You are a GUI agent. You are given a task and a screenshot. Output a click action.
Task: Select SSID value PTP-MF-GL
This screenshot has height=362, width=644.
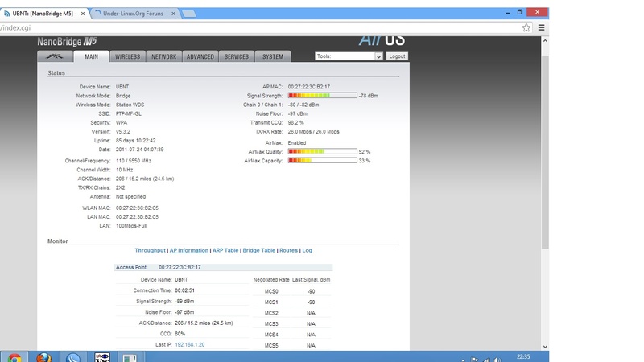coord(129,113)
